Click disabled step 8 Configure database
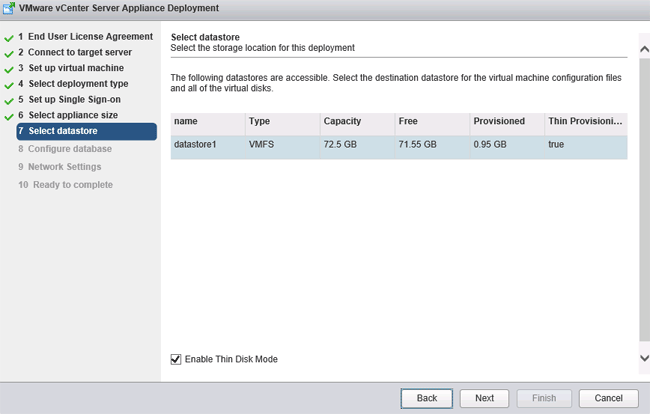The width and height of the screenshot is (650, 414). pos(65,149)
